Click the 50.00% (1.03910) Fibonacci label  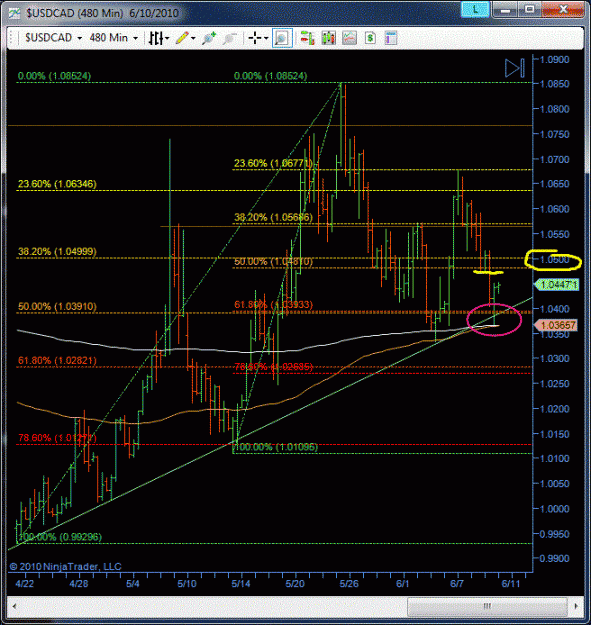coord(57,307)
